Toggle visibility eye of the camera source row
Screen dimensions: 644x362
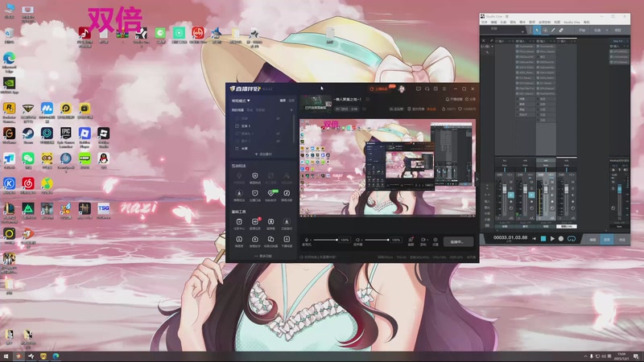coord(278,134)
